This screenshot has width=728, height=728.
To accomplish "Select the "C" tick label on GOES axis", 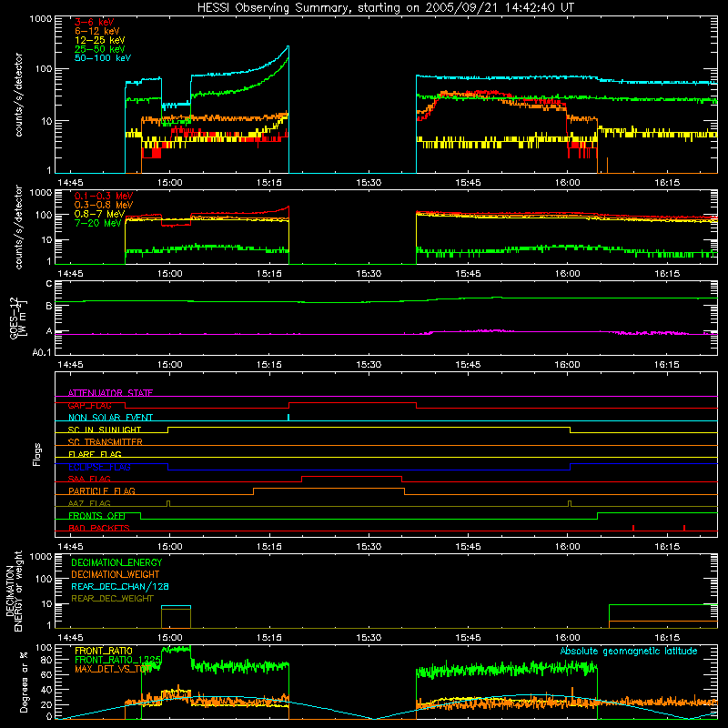I will [x=49, y=284].
